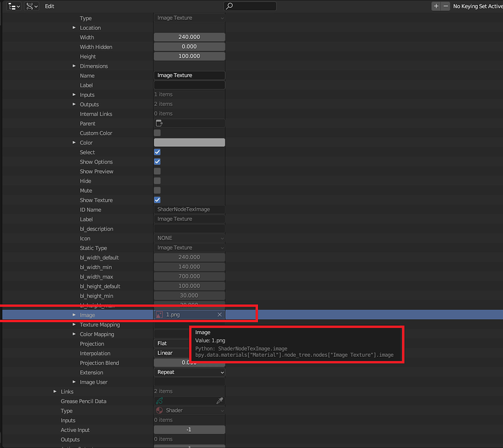Click the Shader type sphere icon
Viewport: 503px width, 448px height.
pyautogui.click(x=159, y=410)
